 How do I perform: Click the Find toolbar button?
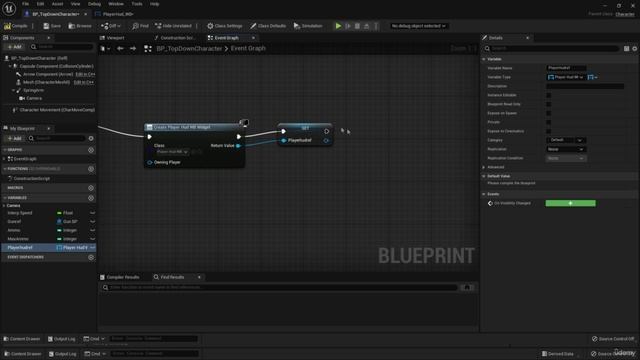point(140,26)
